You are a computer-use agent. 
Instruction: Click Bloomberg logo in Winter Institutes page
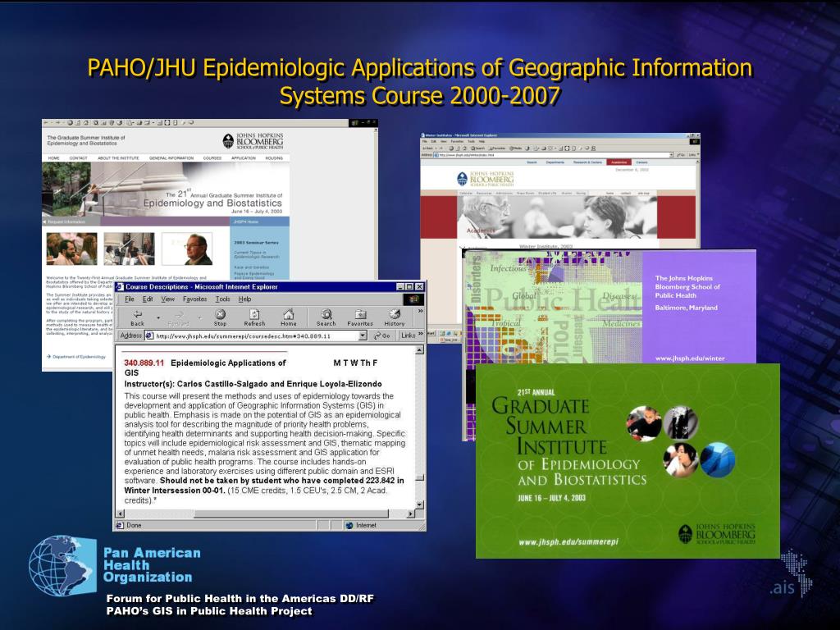[486, 179]
